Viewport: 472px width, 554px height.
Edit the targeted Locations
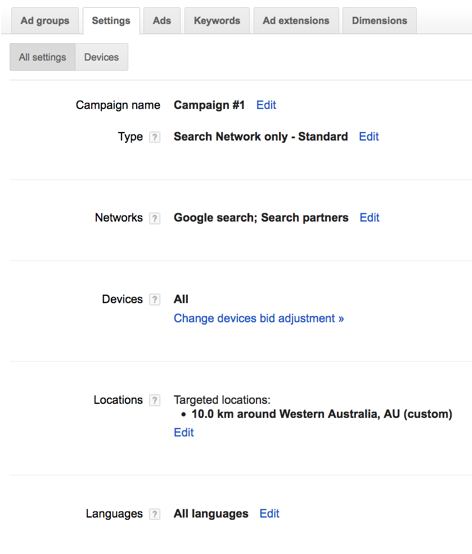coord(184,432)
